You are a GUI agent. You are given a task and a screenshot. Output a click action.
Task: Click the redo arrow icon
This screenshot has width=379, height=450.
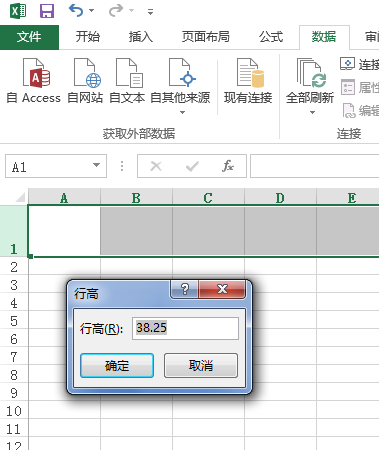(116, 11)
